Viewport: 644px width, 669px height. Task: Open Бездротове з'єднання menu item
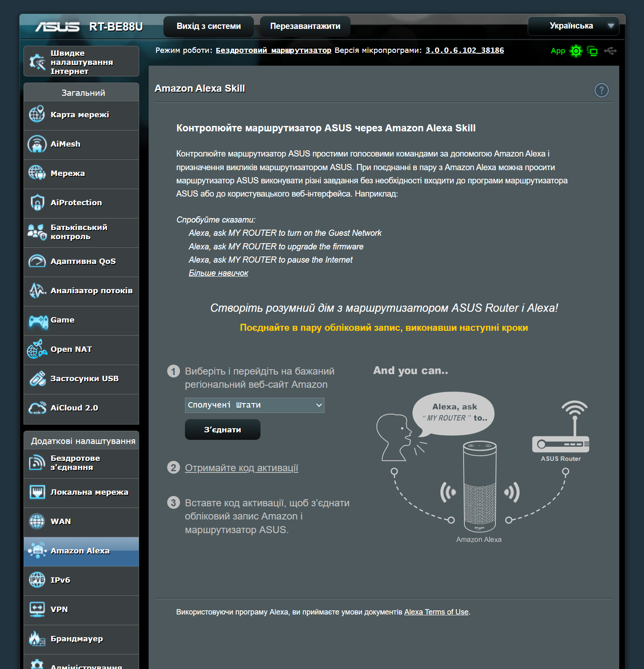tap(81, 463)
